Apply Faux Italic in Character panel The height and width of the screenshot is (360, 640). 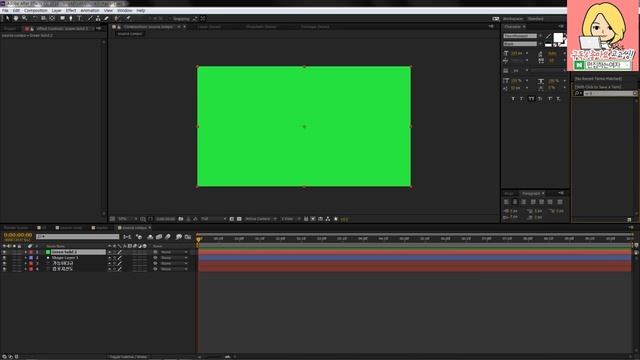click(522, 99)
